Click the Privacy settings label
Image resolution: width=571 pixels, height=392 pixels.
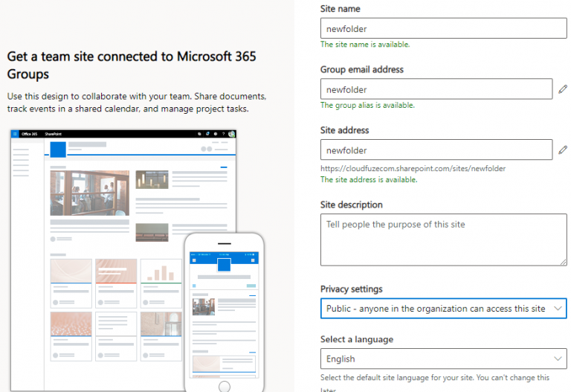352,289
